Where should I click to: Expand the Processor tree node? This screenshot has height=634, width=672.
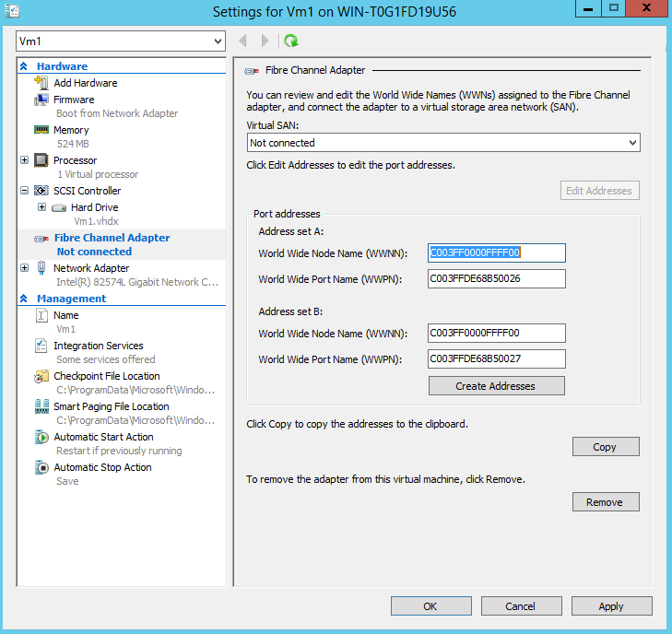point(25,160)
